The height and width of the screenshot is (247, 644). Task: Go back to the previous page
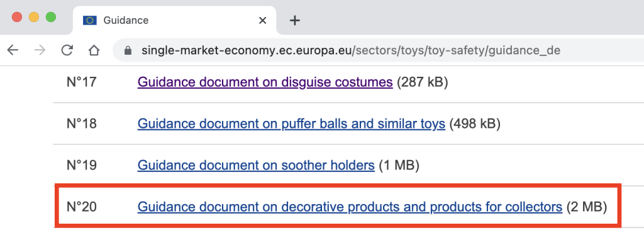point(13,50)
